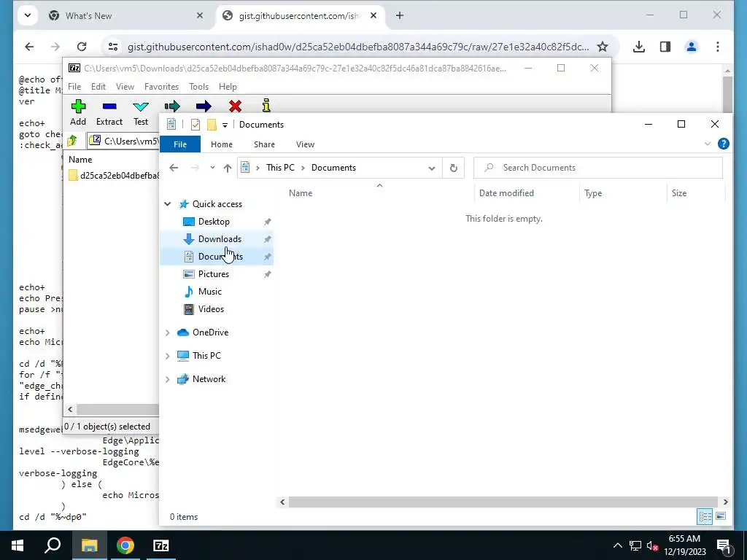Switch to the What's New tab

(125, 16)
